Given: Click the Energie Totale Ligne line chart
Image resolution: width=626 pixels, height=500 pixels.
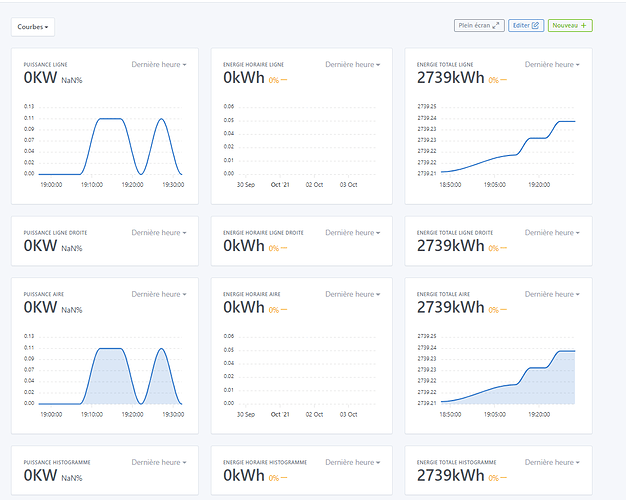Looking at the screenshot, I should coord(498,146).
